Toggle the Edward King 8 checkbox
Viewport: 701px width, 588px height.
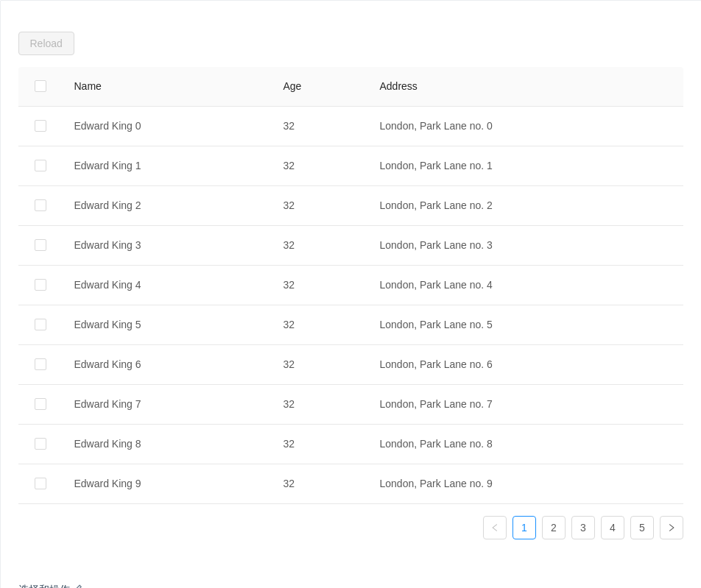click(40, 444)
